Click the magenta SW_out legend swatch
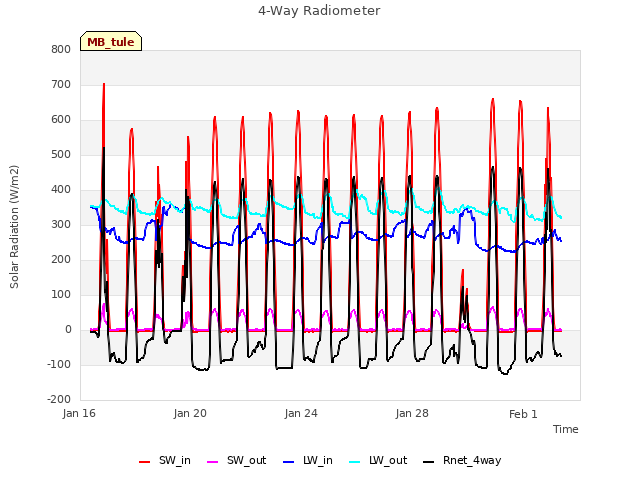This screenshot has height=480, width=640. (213, 462)
